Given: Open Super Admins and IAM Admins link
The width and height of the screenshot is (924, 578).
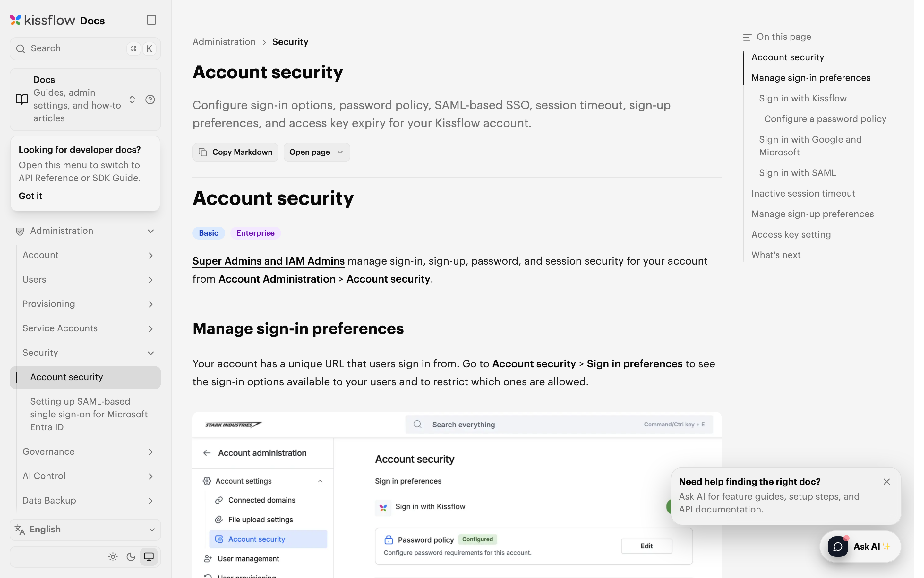Looking at the screenshot, I should (269, 261).
